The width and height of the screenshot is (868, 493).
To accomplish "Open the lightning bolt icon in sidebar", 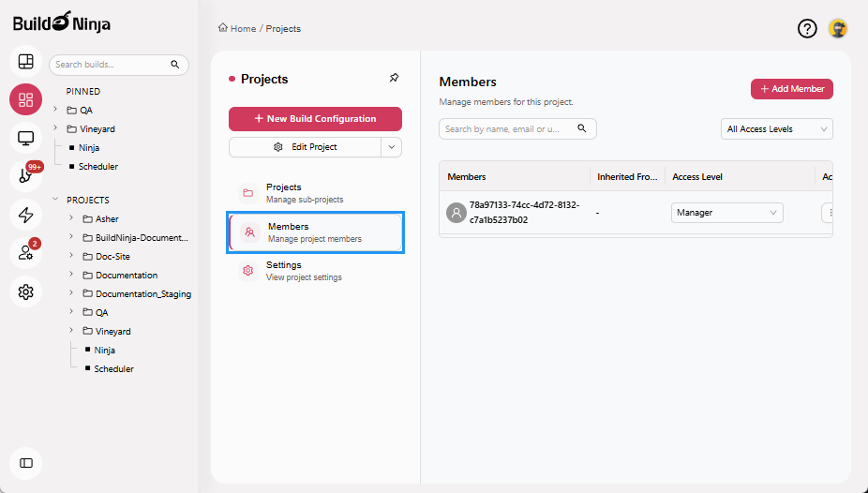I will tap(25, 215).
